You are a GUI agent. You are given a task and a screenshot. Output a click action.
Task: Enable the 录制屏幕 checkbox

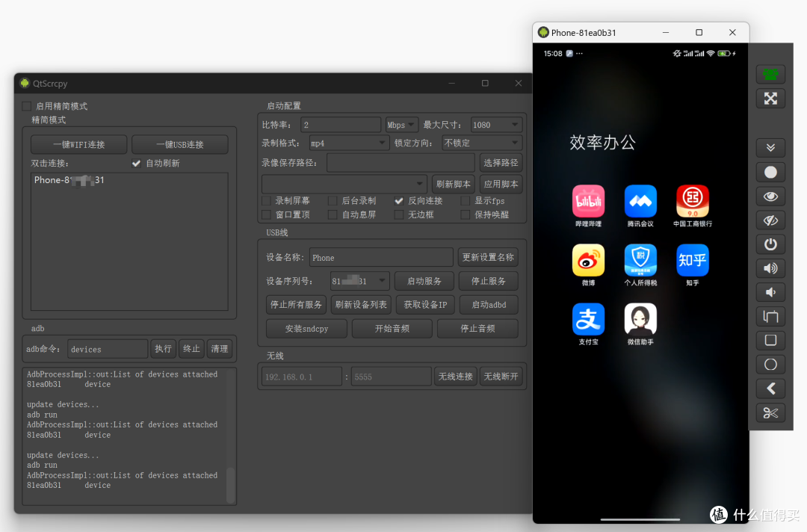266,201
